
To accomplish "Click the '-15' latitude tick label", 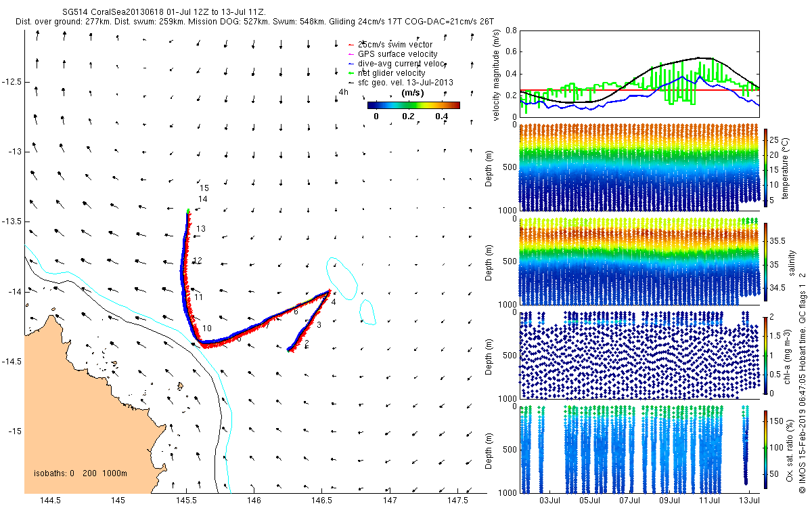I will click(x=15, y=431).
